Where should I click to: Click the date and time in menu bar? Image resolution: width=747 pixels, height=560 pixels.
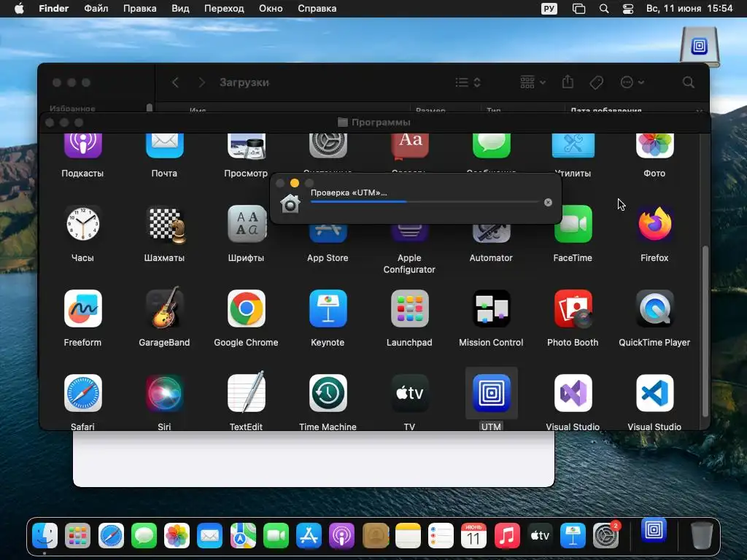[689, 9]
